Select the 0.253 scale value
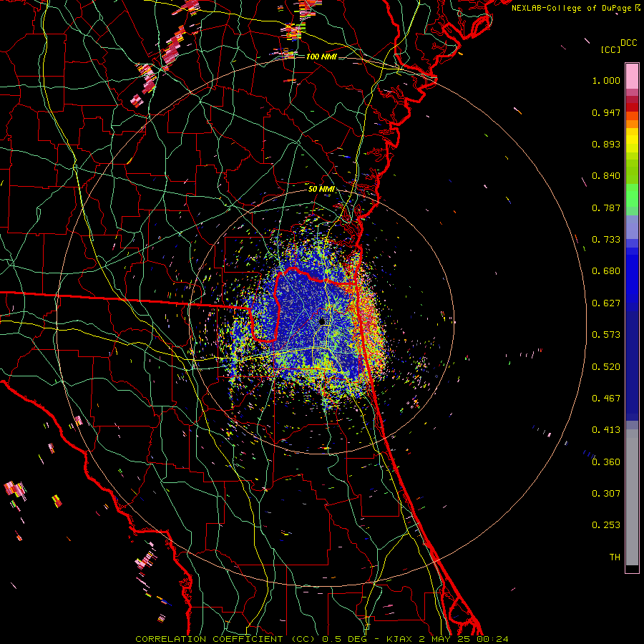This screenshot has height=644, width=644. [x=606, y=525]
